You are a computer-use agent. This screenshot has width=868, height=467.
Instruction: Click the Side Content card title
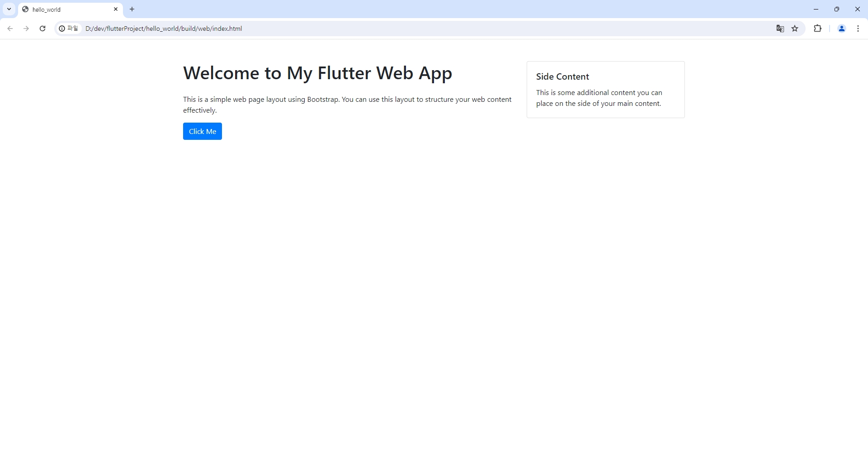562,76
